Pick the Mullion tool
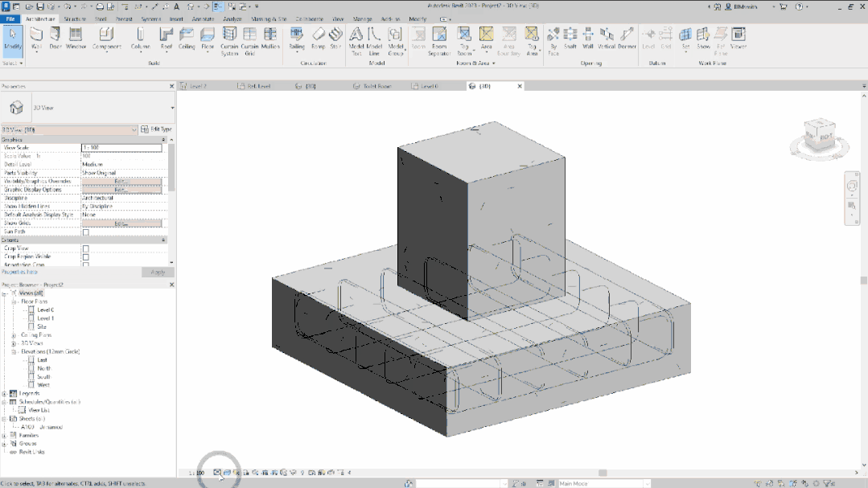 click(270, 39)
